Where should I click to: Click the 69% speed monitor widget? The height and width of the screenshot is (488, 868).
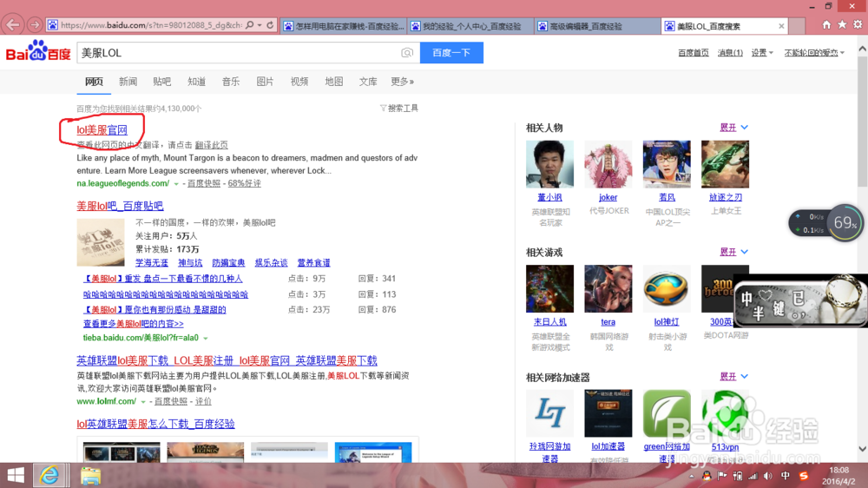click(x=845, y=222)
